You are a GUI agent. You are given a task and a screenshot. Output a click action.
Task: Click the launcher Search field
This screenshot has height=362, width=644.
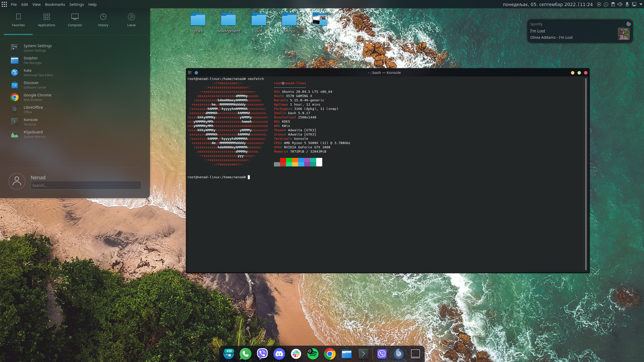click(x=86, y=185)
